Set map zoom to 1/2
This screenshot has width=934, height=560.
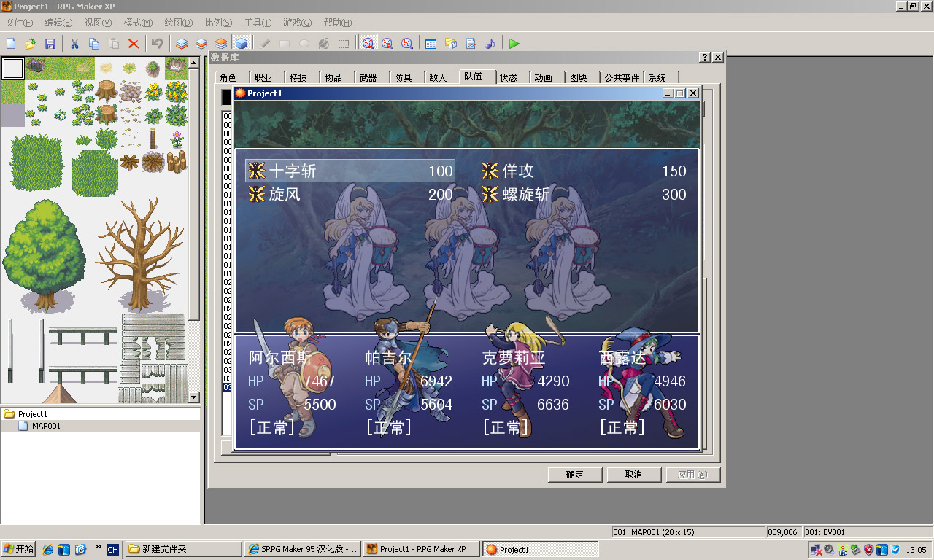pos(387,44)
